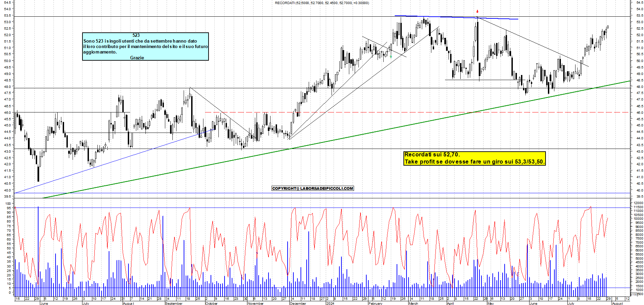Click the most recent candlestick on the chart

[x=608, y=27]
